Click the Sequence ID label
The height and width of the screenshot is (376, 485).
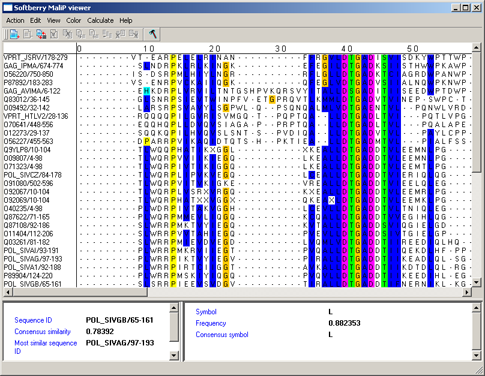click(x=33, y=320)
